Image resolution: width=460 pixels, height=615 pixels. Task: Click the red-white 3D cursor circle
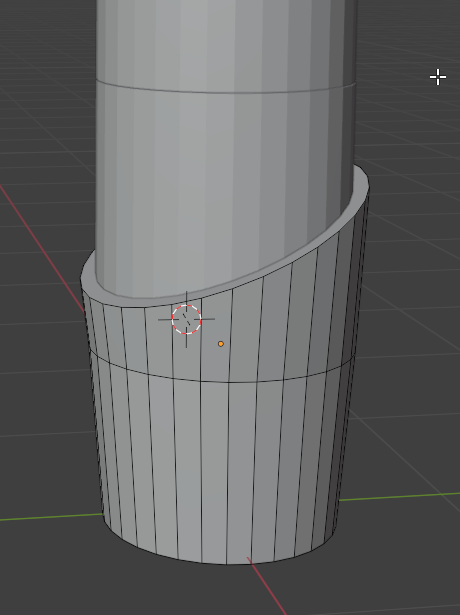tap(187, 319)
